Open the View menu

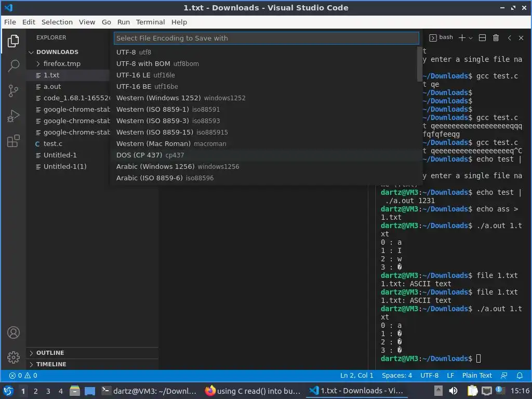(x=87, y=22)
